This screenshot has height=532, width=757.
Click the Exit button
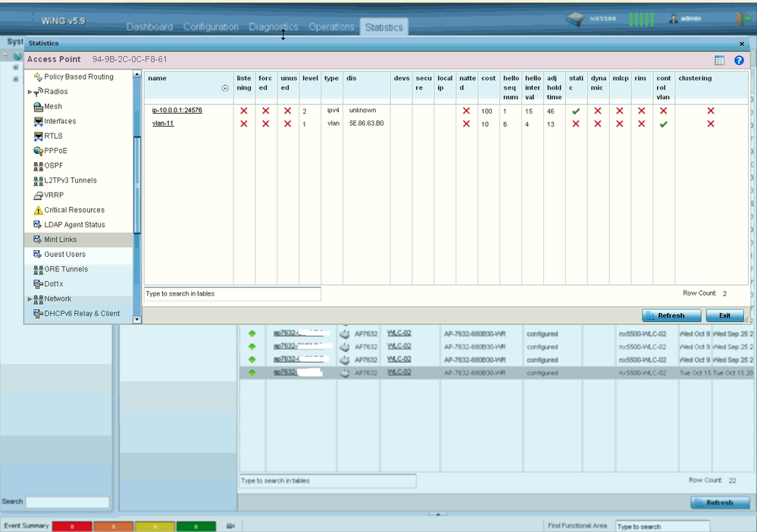pos(724,315)
